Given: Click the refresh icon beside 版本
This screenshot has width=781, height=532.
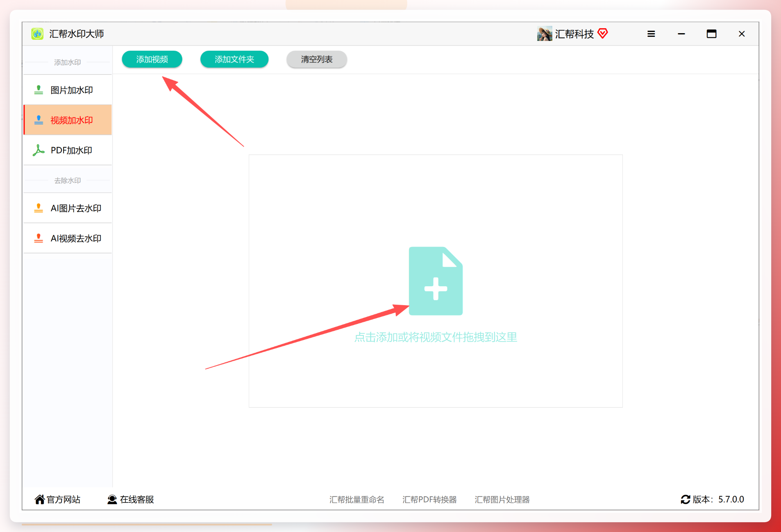Looking at the screenshot, I should point(685,499).
